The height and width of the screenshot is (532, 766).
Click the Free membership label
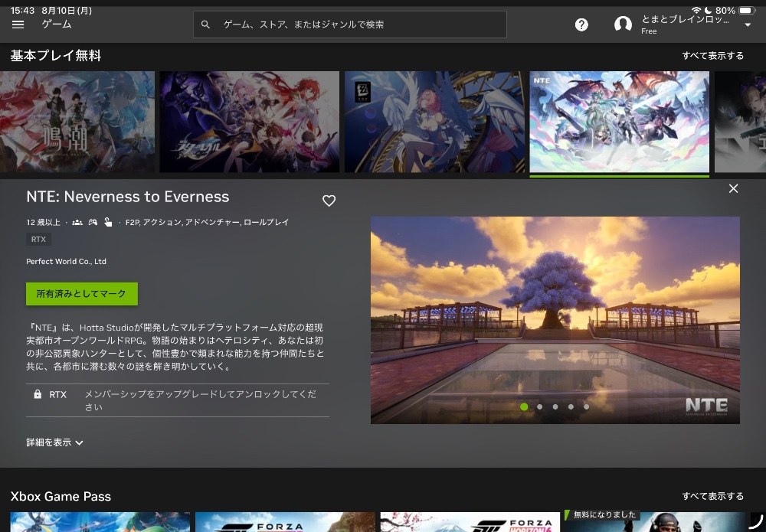point(649,31)
